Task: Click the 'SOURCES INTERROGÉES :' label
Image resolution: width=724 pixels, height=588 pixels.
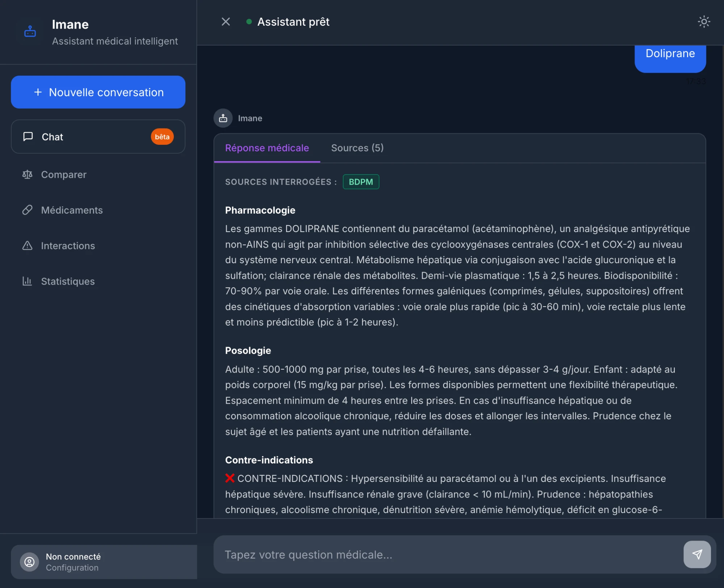Action: [x=281, y=182]
